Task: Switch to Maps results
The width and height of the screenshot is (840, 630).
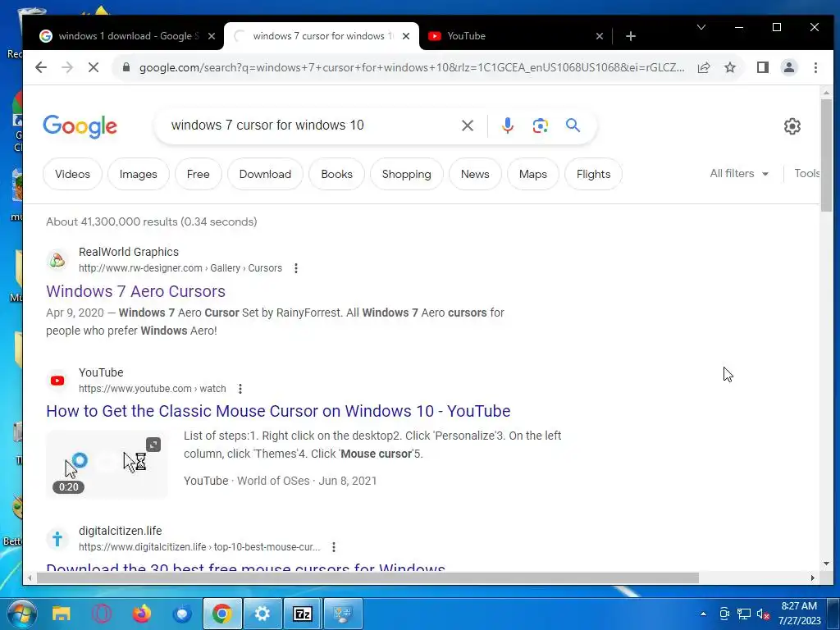Action: (x=533, y=174)
